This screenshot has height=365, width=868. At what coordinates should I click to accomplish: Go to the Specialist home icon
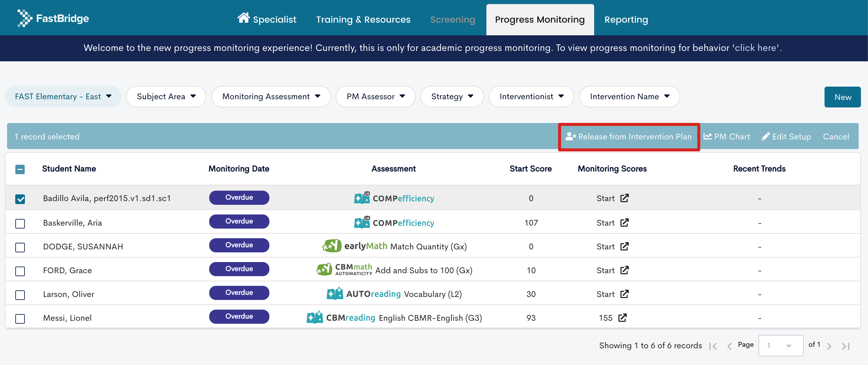click(x=244, y=18)
